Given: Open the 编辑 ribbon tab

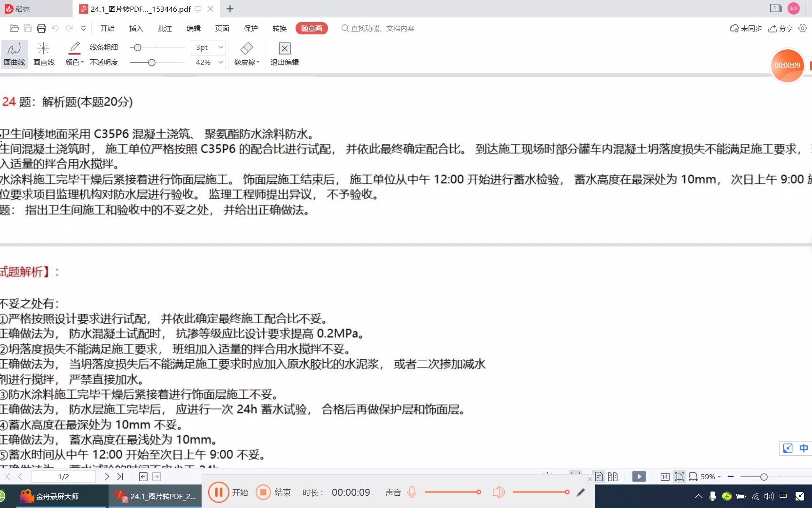Looking at the screenshot, I should click(193, 28).
